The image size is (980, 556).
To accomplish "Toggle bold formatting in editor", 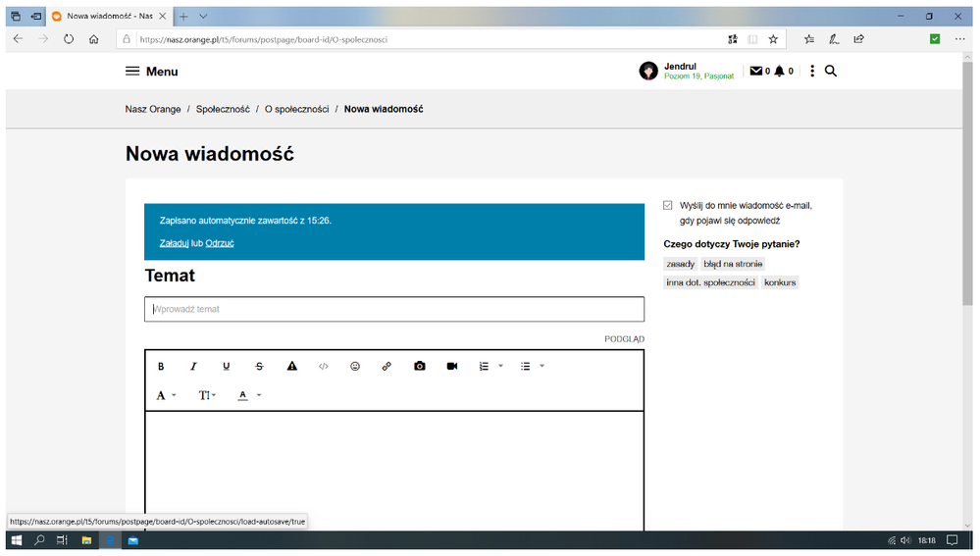I will 161,367.
